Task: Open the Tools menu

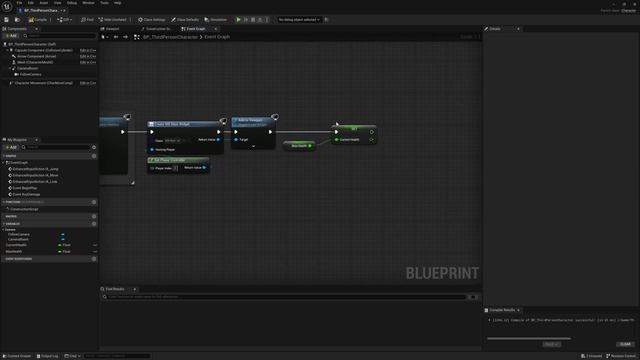Action: coord(104,3)
